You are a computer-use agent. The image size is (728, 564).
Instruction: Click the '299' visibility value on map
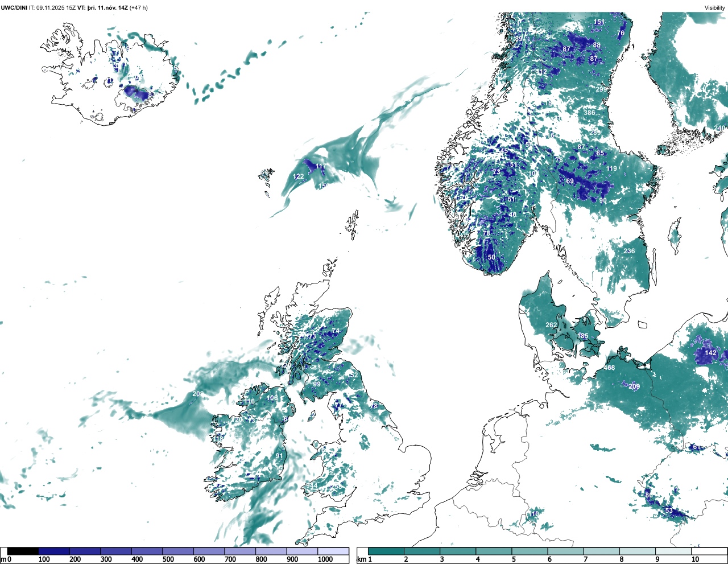pos(601,89)
